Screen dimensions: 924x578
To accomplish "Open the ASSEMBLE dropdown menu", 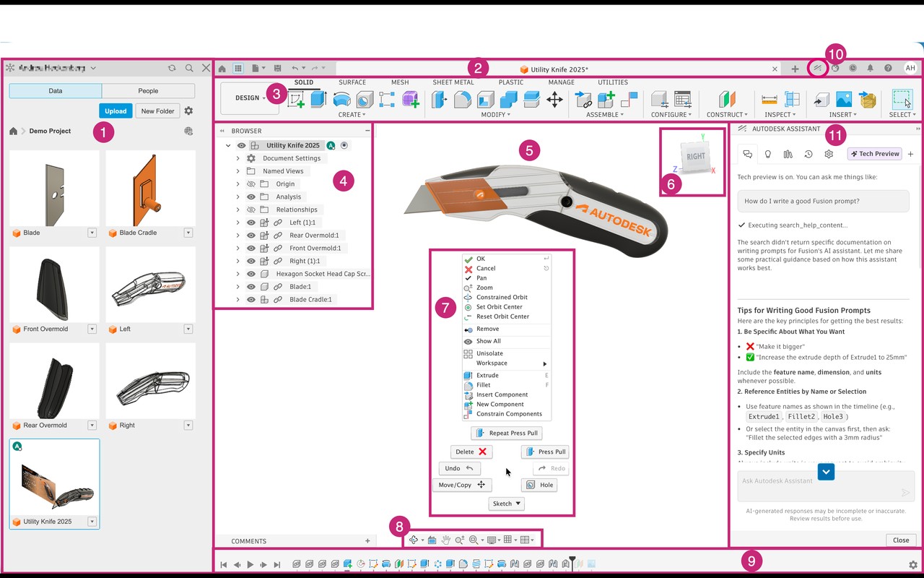I will (605, 115).
